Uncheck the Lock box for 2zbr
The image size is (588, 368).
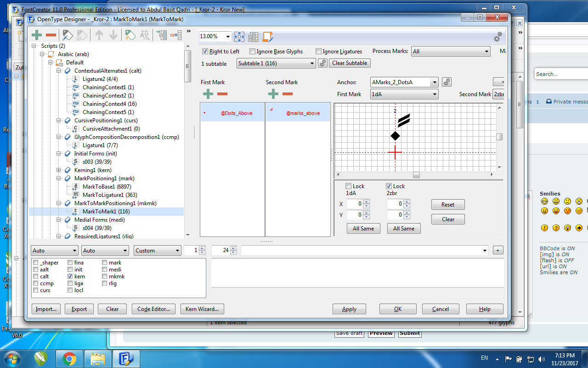[x=389, y=186]
